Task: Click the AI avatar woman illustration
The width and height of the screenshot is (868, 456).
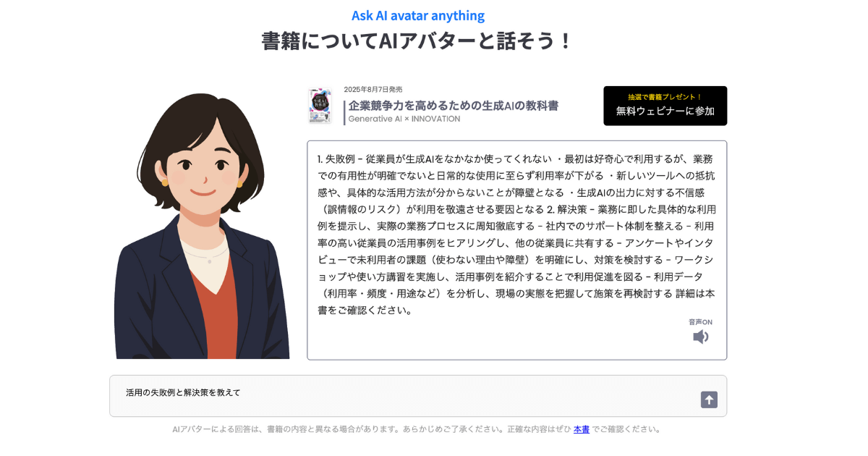Action: 202,226
